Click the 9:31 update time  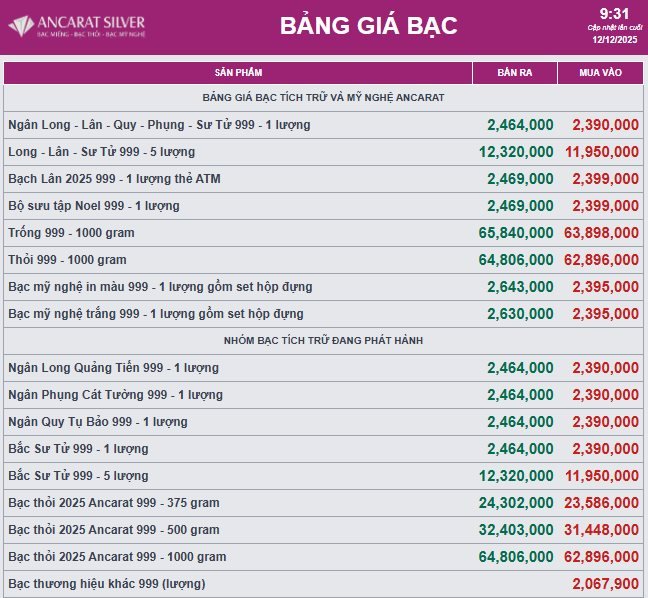coord(614,13)
